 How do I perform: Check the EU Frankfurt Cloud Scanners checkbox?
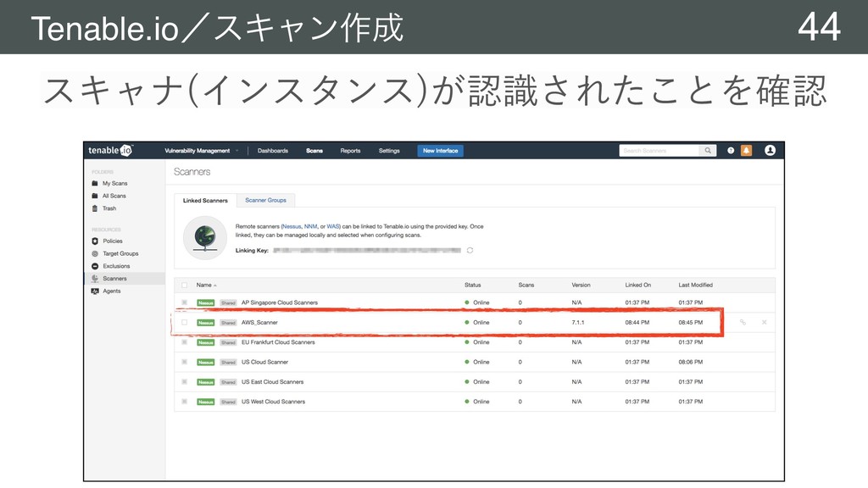click(x=184, y=342)
